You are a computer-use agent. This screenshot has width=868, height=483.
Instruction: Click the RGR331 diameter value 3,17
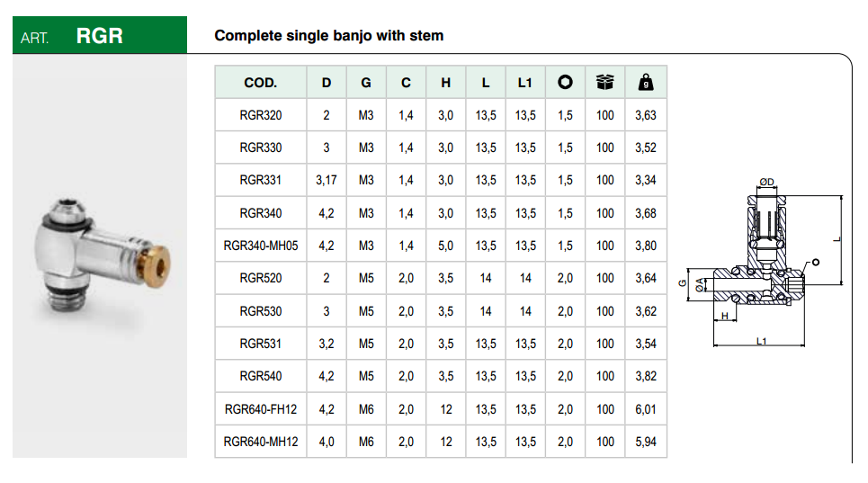pyautogui.click(x=327, y=180)
